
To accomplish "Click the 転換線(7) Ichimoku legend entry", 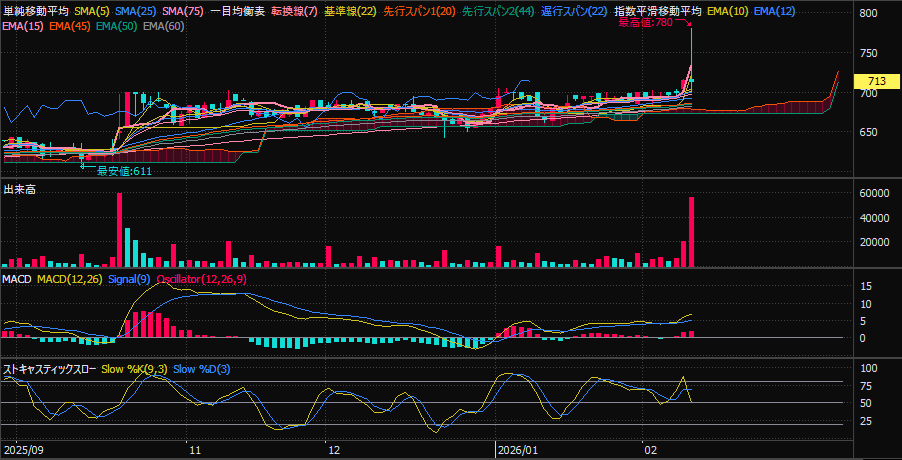I will [294, 10].
